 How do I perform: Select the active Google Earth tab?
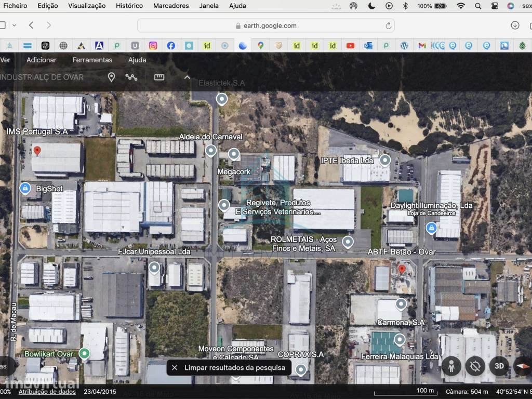coord(243,46)
